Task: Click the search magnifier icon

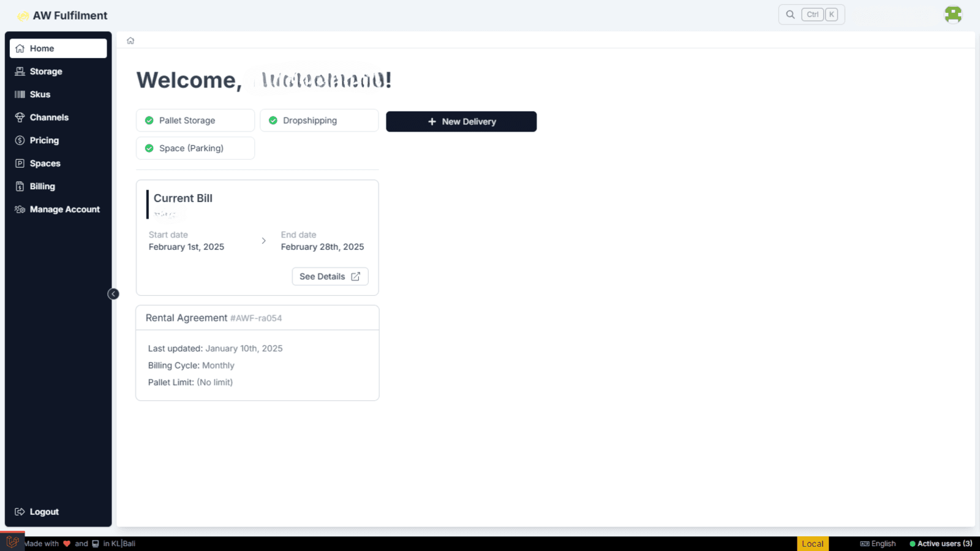Action: pos(791,15)
